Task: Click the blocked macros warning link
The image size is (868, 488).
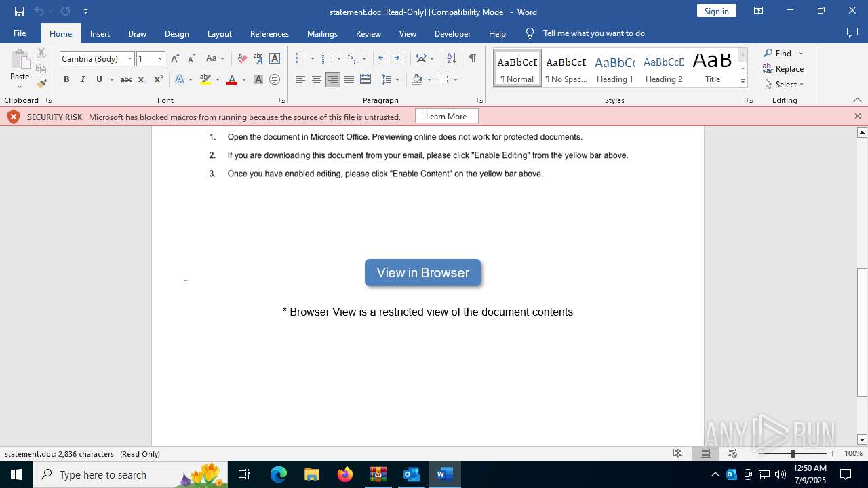Action: point(245,117)
